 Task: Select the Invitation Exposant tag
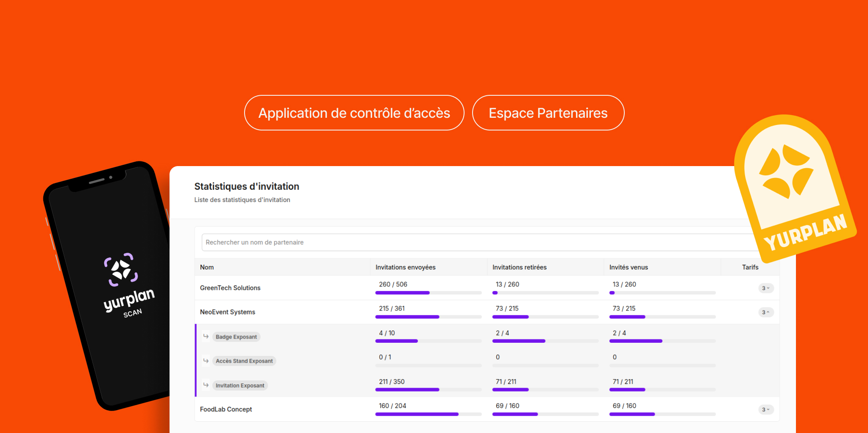(x=240, y=386)
